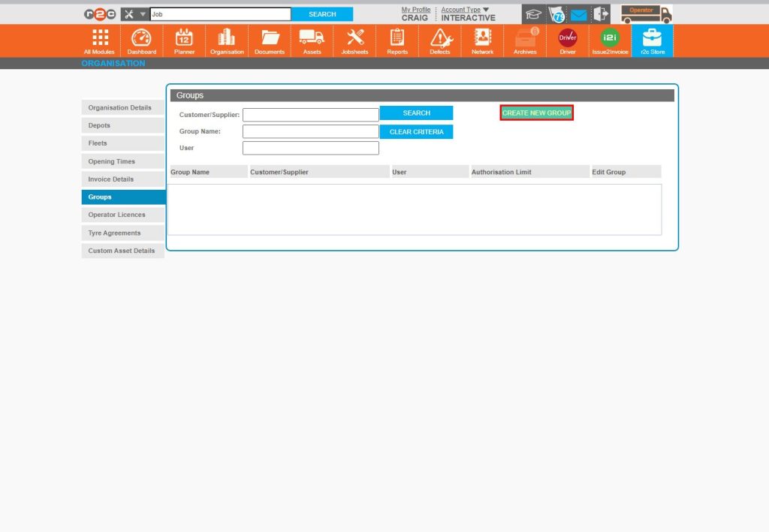Open the Jobsheets module

(354, 41)
